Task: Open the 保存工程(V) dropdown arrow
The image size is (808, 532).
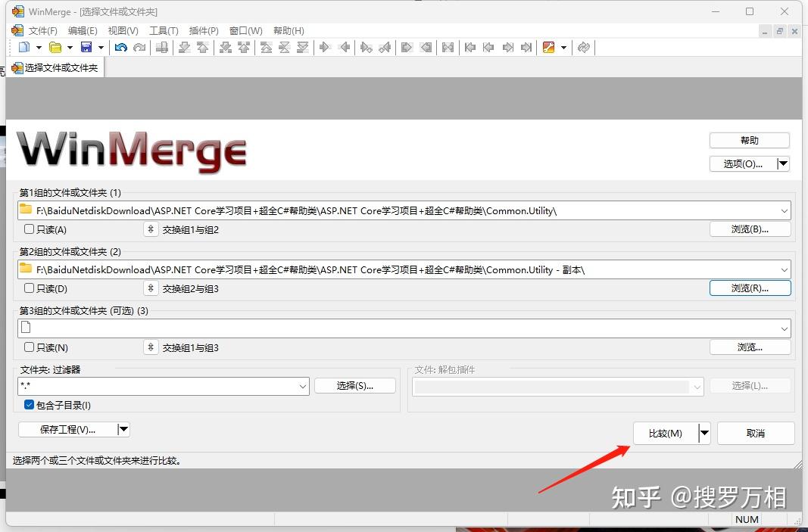Action: [123, 429]
